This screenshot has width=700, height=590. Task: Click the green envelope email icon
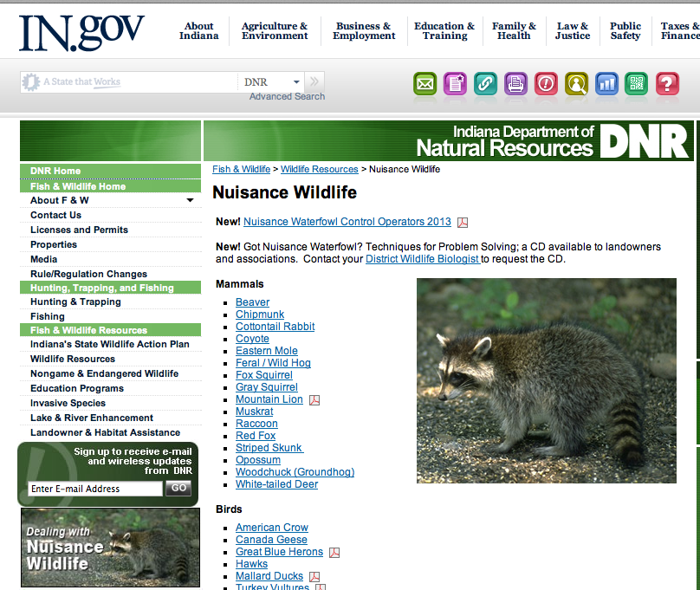pyautogui.click(x=425, y=84)
